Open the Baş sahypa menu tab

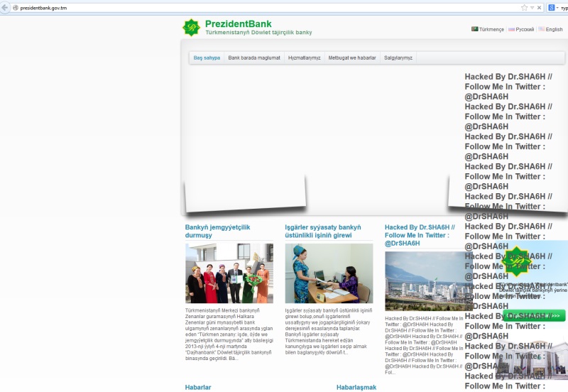207,58
